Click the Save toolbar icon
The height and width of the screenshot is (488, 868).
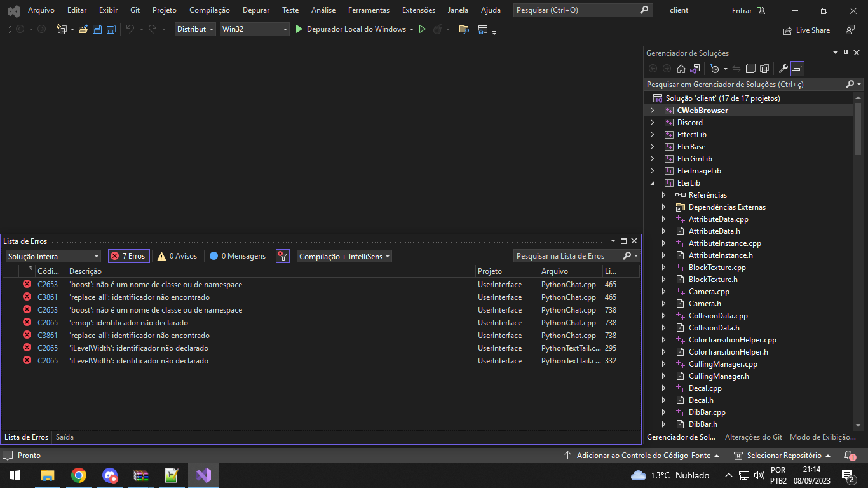point(97,29)
